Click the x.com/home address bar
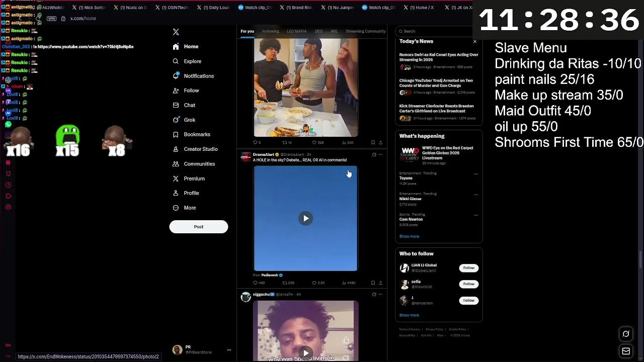Screen dimensions: 644x362 [83, 19]
